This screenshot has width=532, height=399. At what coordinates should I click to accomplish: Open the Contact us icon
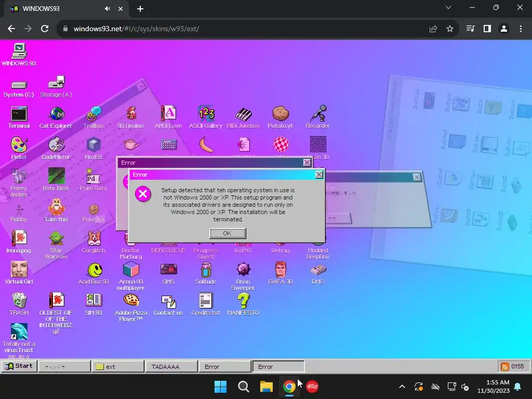tap(168, 301)
